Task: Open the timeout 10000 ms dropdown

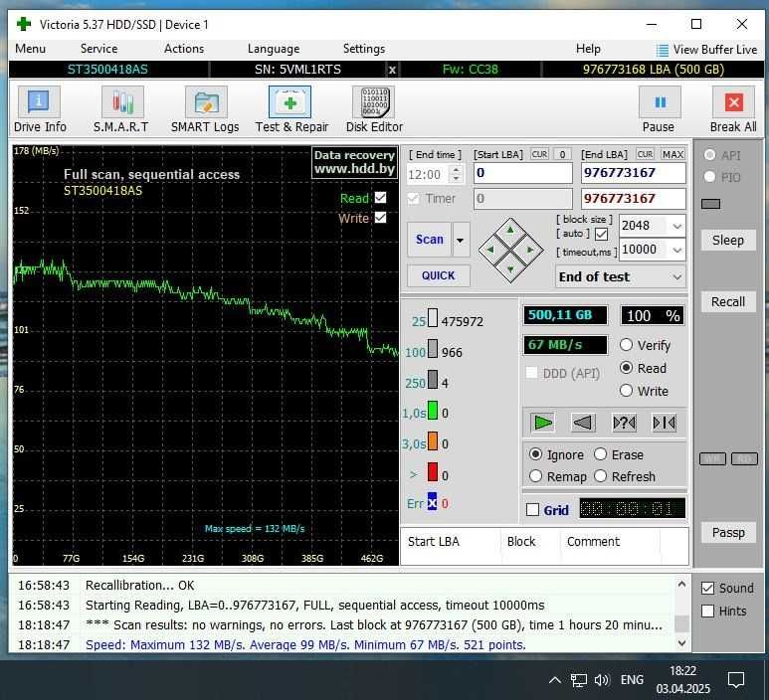Action: (676, 250)
